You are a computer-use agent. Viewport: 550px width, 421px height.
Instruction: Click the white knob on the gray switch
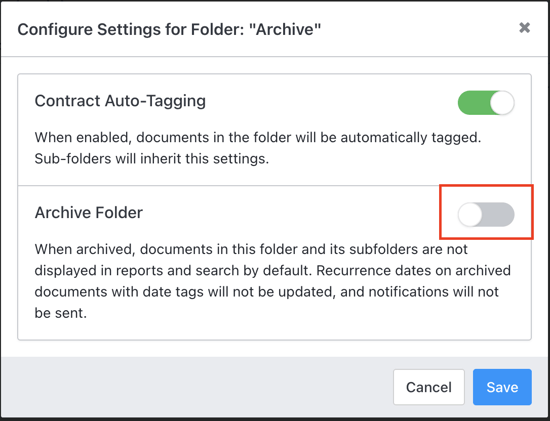pyautogui.click(x=470, y=214)
